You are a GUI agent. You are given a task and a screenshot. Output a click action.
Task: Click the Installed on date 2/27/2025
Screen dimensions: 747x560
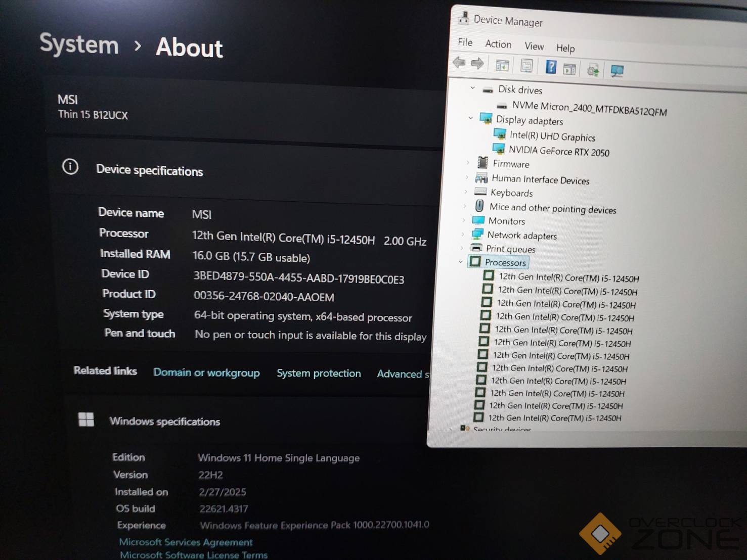tap(223, 492)
